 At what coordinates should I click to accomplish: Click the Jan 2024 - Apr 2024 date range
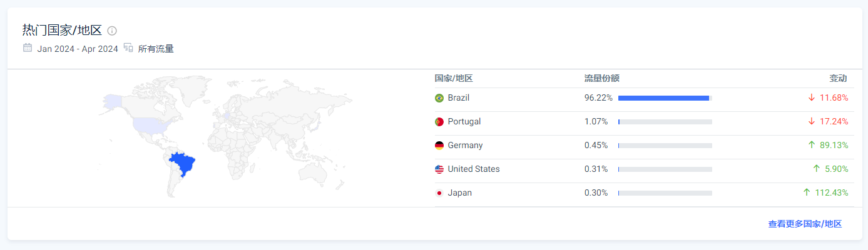78,49
